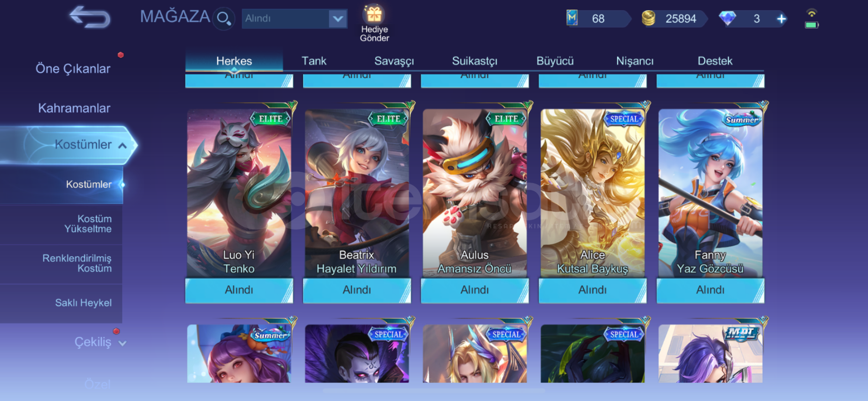Image resolution: width=868 pixels, height=401 pixels.
Task: Open the Alice Kutsal Baykuş skin card
Action: [x=592, y=193]
